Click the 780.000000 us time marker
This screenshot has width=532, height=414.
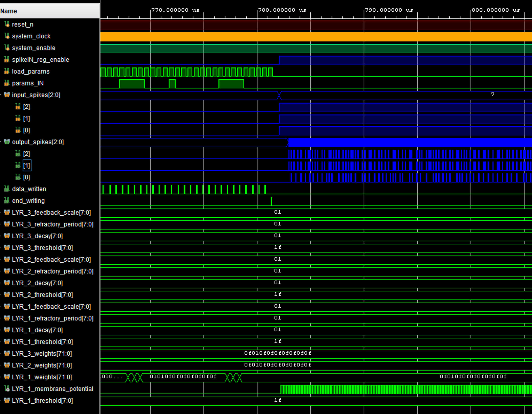point(282,10)
